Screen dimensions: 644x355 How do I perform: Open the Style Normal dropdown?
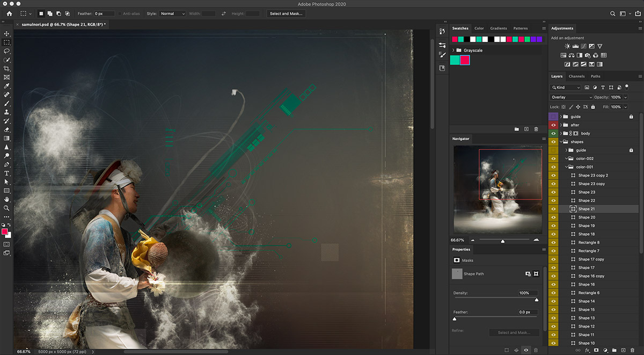(x=173, y=13)
